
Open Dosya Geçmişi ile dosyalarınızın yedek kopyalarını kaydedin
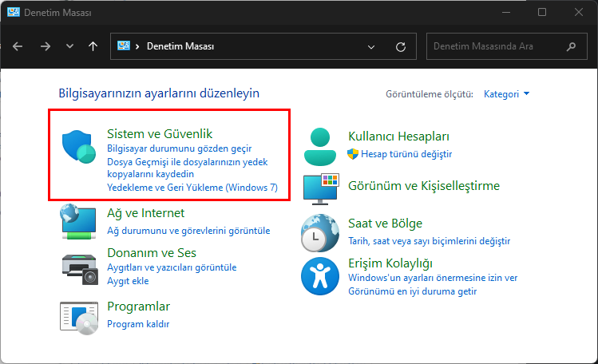click(188, 168)
